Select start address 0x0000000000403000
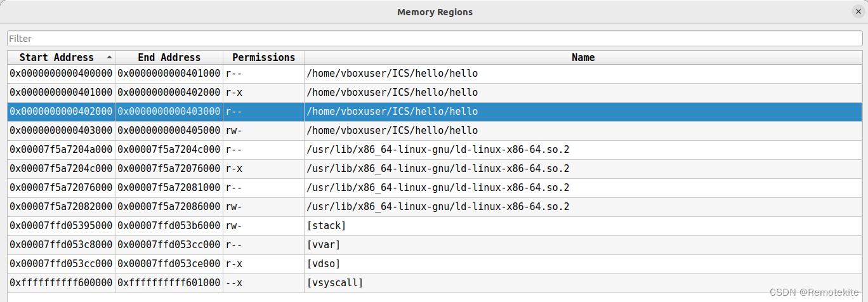Viewport: 868px width, 302px height. coord(61,131)
